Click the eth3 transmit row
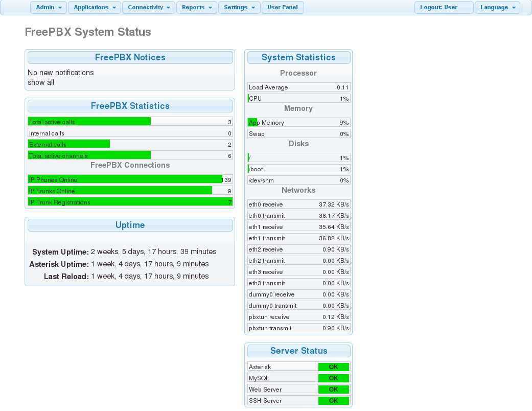The height and width of the screenshot is (411, 532). pos(298,283)
